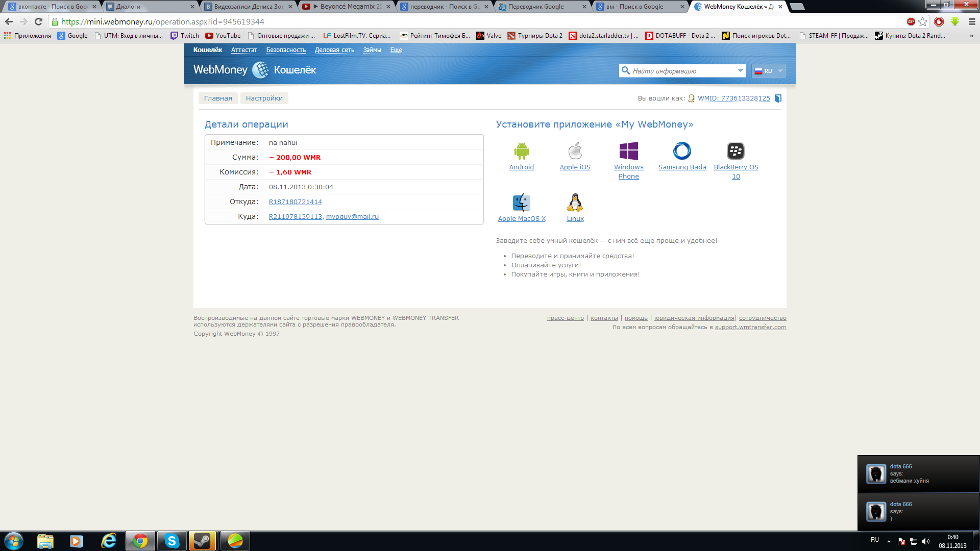Show hidden system tray icons arrow
The height and width of the screenshot is (551, 980).
coord(889,541)
